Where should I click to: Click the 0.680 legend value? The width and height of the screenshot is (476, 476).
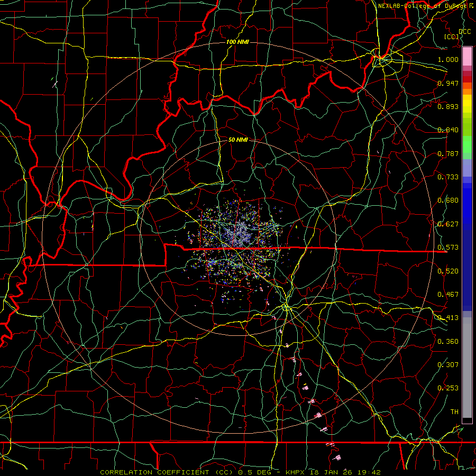[x=448, y=200]
